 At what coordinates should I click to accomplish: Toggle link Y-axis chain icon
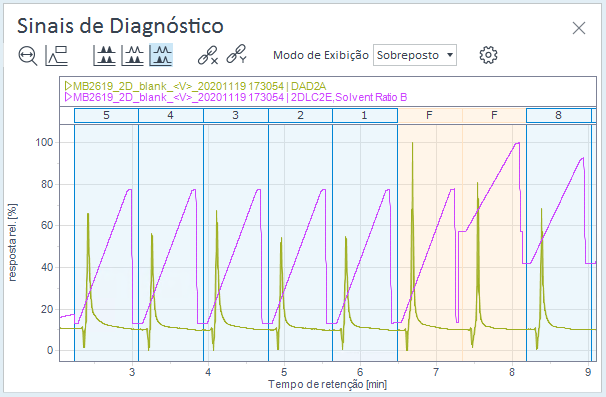pos(236,54)
